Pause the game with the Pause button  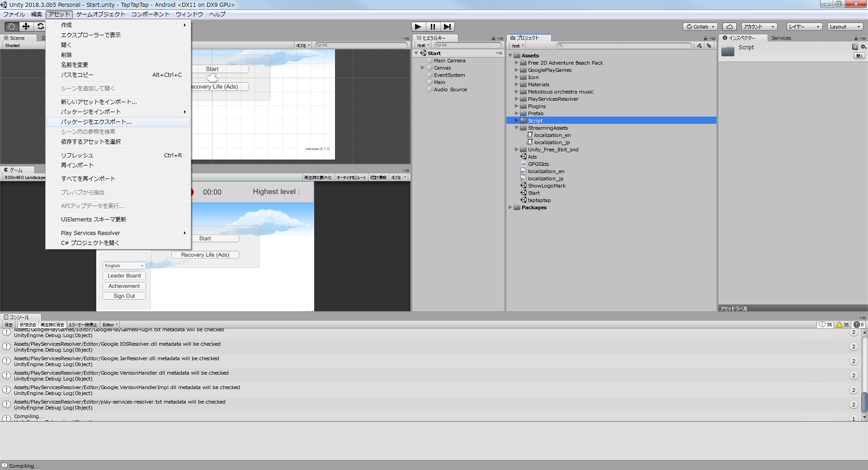pos(433,26)
